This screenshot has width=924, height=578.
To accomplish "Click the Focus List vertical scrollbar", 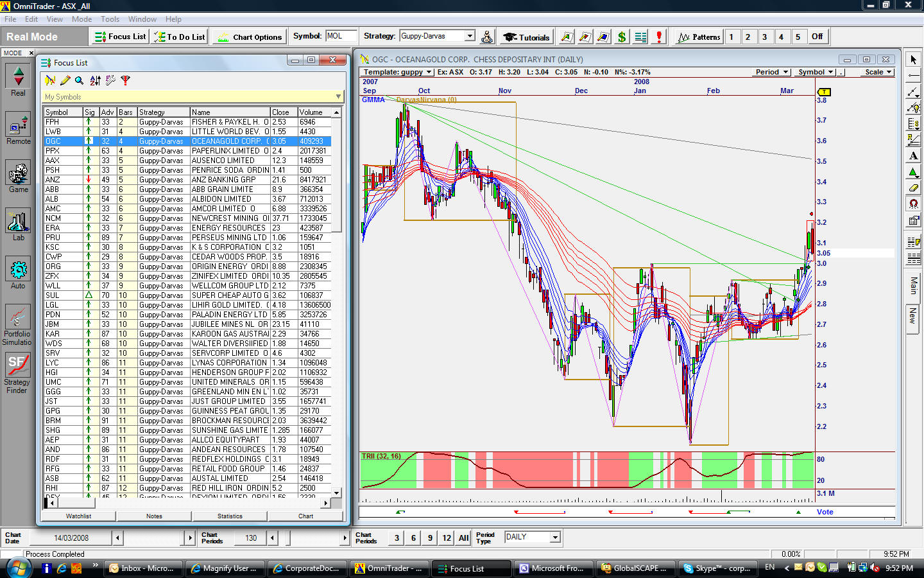I will pyautogui.click(x=336, y=302).
